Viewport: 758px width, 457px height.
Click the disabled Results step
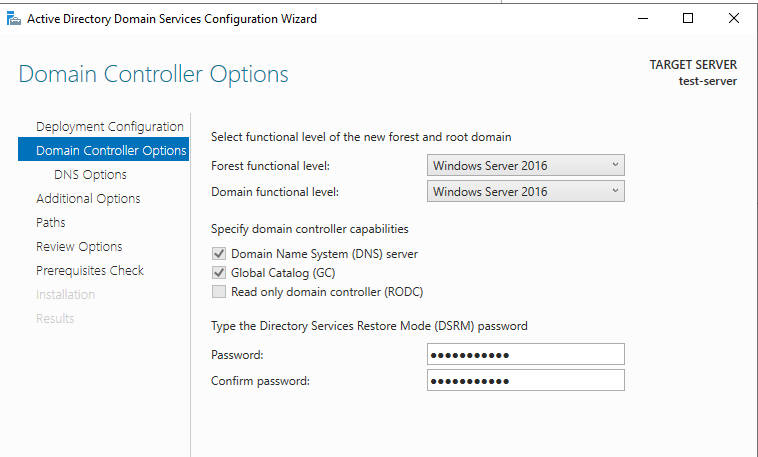pos(55,319)
